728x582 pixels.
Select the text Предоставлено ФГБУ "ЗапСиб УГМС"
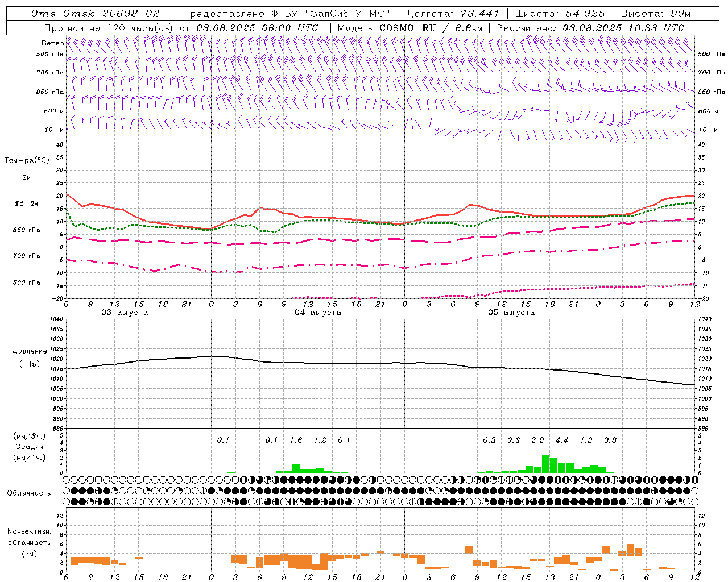coord(287,14)
